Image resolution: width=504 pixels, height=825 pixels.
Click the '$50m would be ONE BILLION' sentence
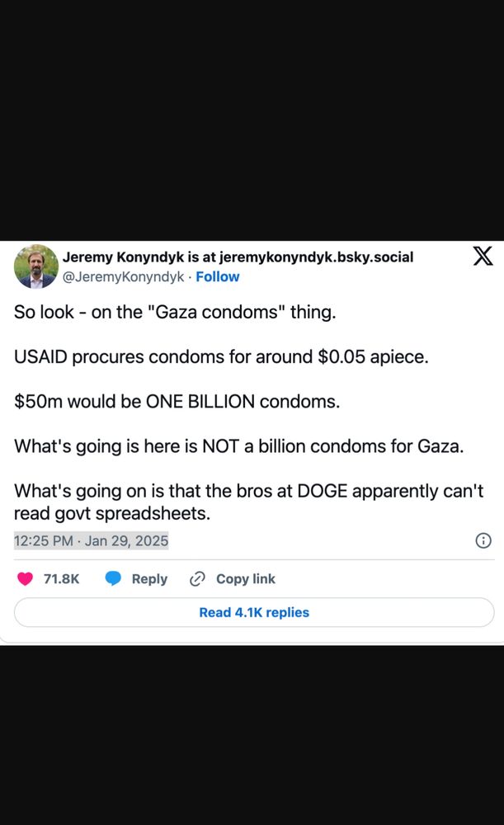click(x=177, y=402)
